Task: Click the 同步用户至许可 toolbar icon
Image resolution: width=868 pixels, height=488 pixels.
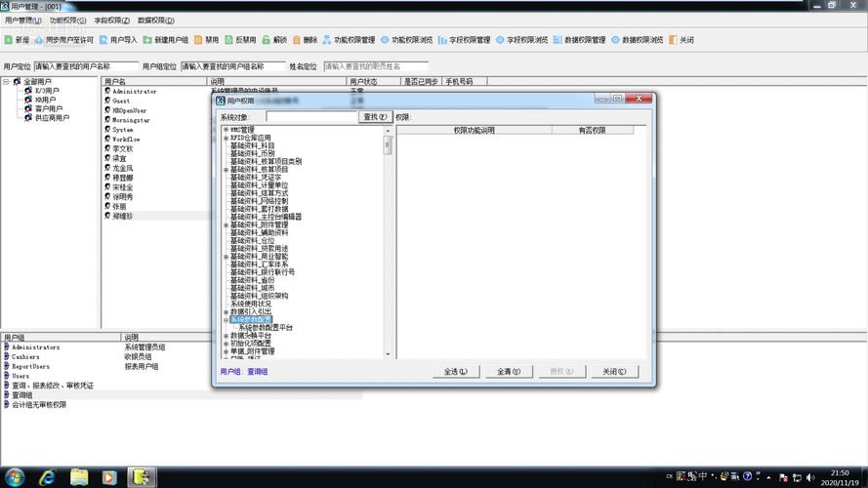Action: click(x=39, y=40)
